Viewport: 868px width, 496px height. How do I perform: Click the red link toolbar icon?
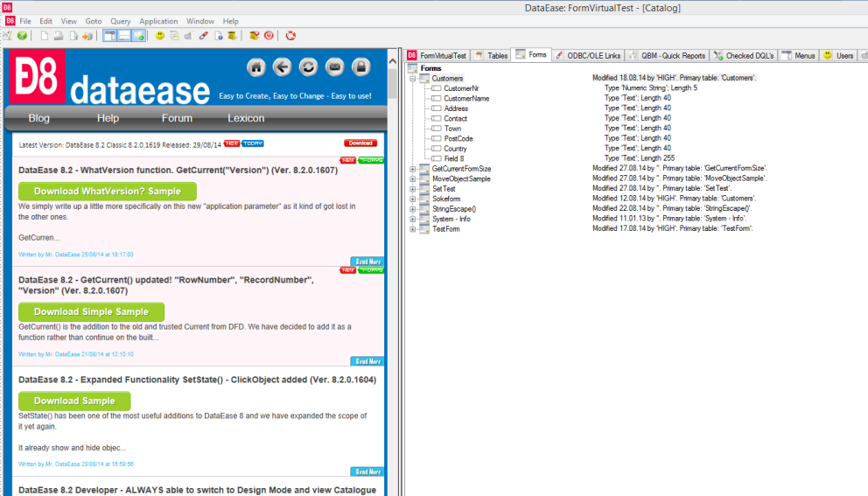[x=203, y=35]
